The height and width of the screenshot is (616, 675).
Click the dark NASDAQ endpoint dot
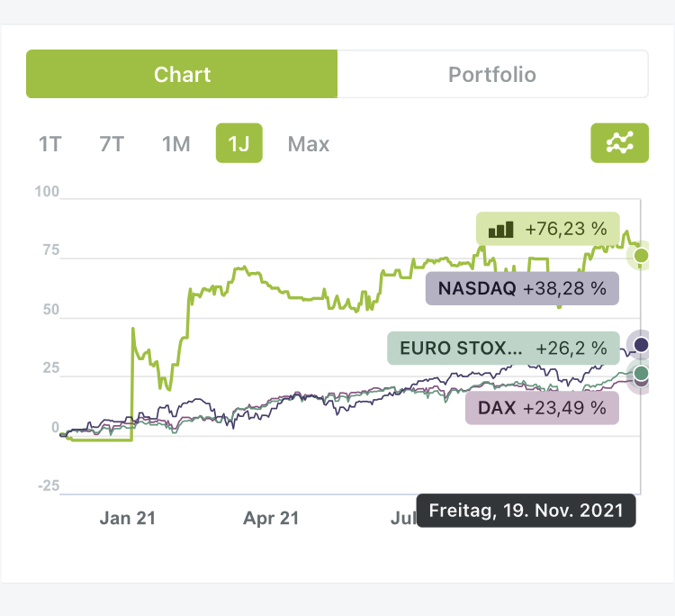click(x=641, y=345)
